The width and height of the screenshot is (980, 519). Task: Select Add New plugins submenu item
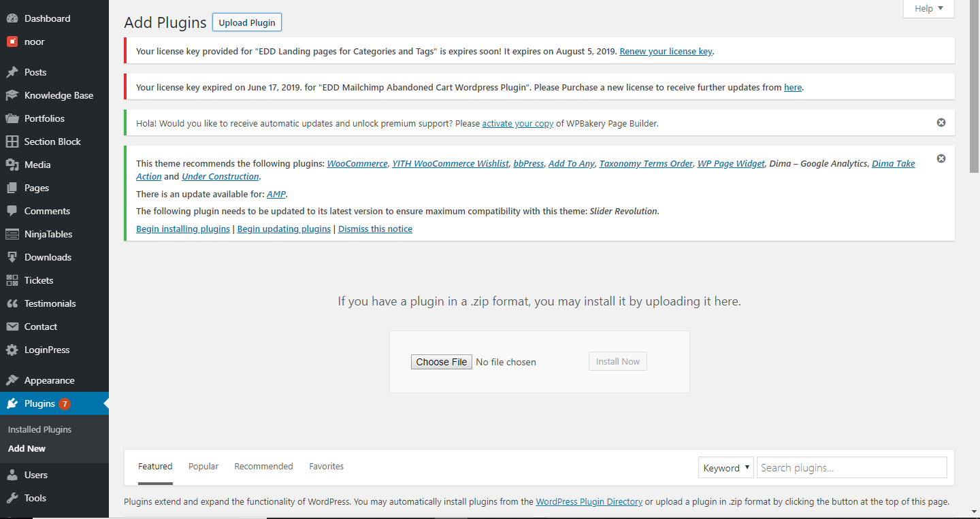tap(27, 448)
